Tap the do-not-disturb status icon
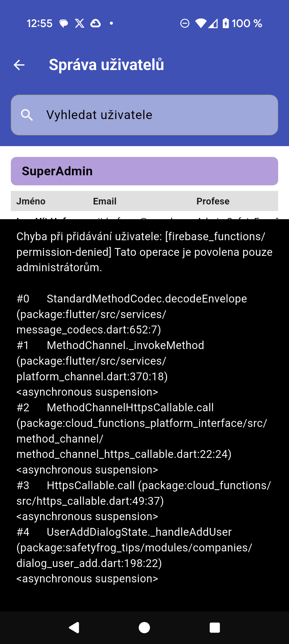 click(185, 23)
